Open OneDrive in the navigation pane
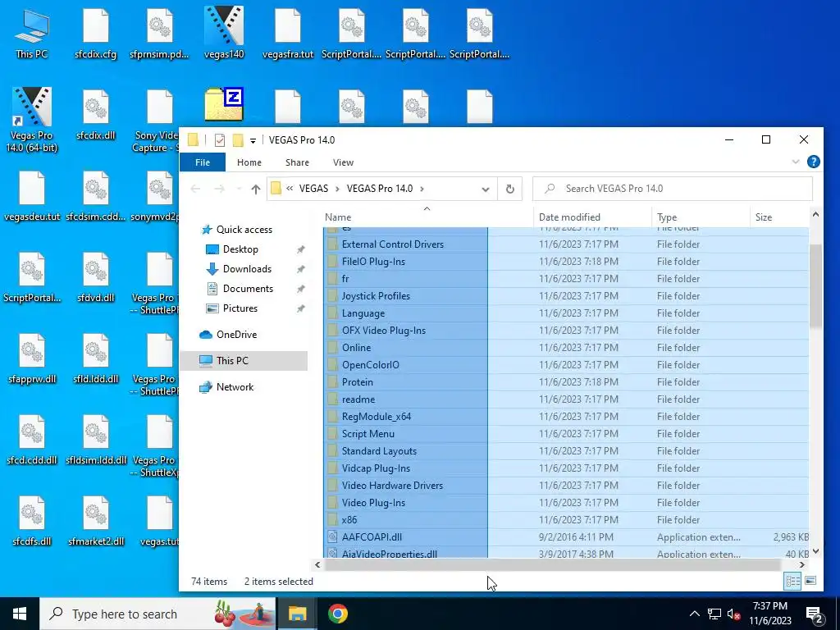Image resolution: width=840 pixels, height=630 pixels. pos(236,335)
